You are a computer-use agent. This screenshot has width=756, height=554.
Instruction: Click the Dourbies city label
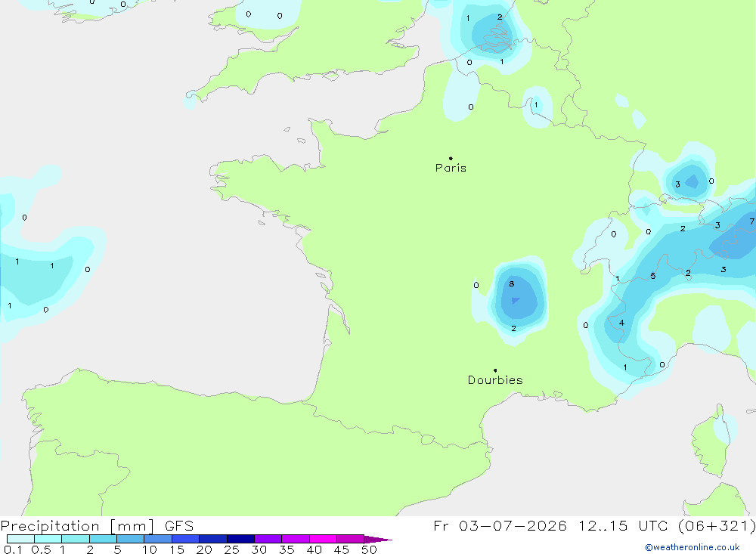[x=495, y=380]
